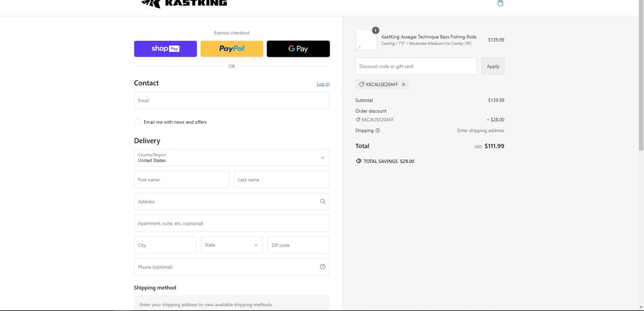Click the Discount code or gift card field
The image size is (644, 311).
(x=416, y=66)
